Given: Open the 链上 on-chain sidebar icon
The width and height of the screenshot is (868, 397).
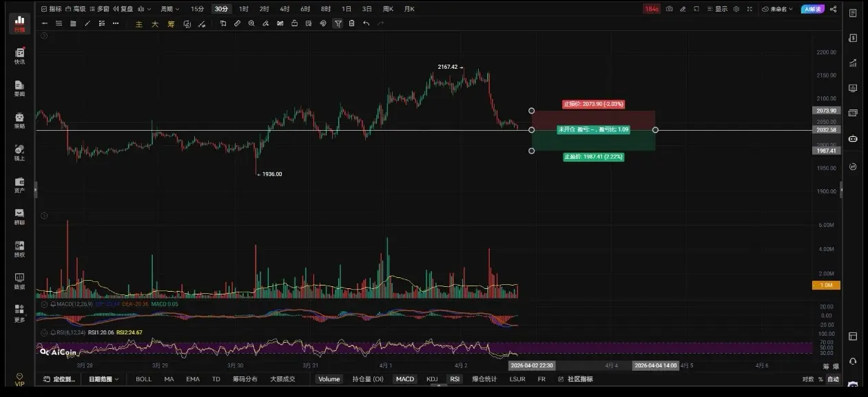Looking at the screenshot, I should pos(19,153).
